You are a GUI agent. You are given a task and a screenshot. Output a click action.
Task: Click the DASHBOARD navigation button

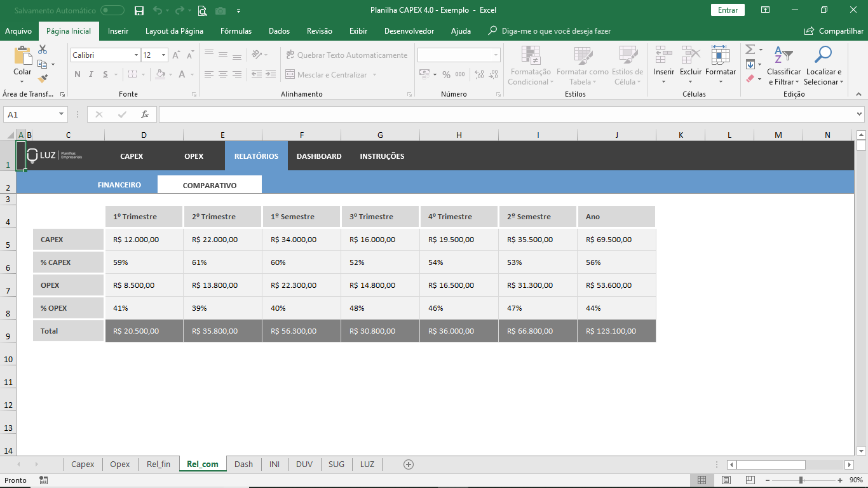(x=319, y=156)
